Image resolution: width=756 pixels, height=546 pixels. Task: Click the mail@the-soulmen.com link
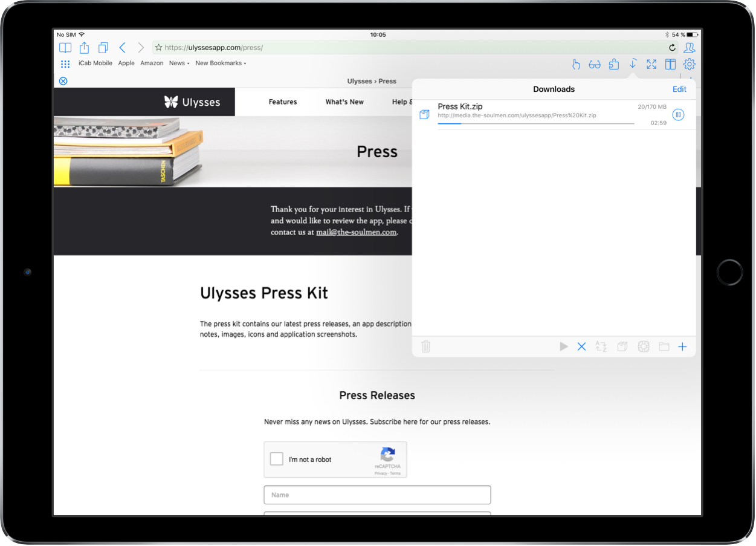(x=357, y=232)
